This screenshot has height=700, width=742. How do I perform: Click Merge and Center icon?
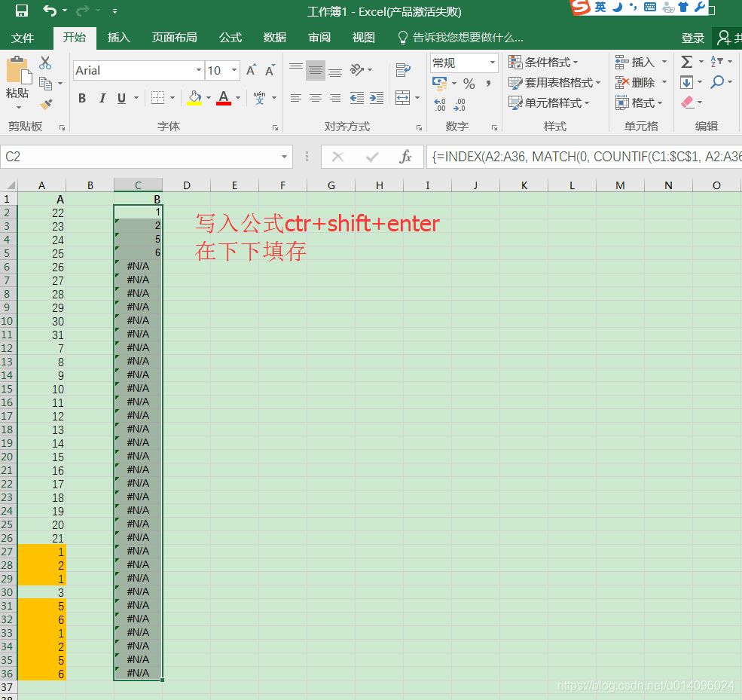(403, 98)
